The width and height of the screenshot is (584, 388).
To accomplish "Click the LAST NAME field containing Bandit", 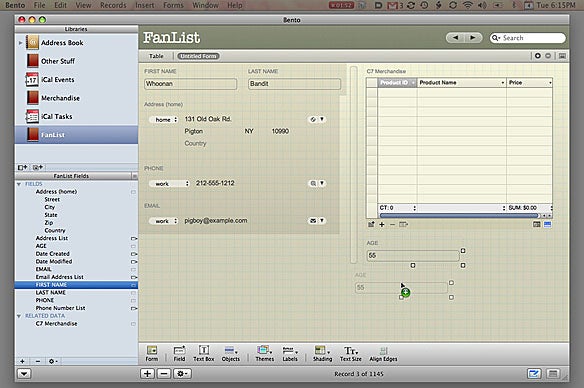I will [x=294, y=84].
